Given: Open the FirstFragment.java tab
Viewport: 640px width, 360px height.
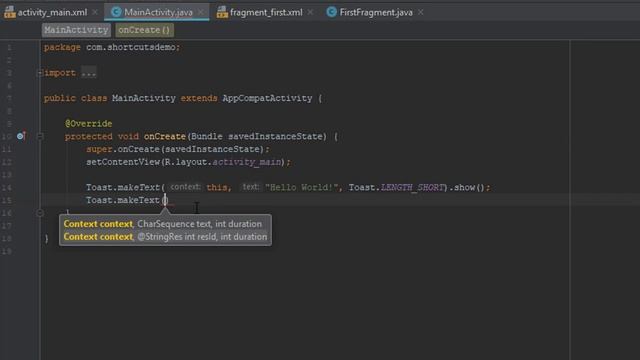Looking at the screenshot, I should tap(376, 13).
